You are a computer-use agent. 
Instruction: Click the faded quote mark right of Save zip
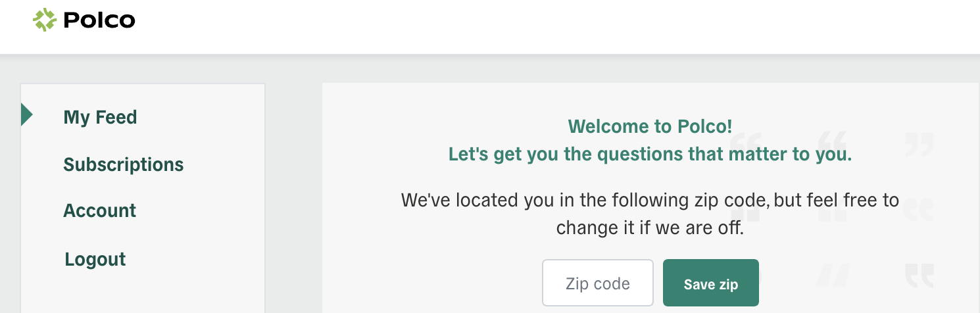919,276
